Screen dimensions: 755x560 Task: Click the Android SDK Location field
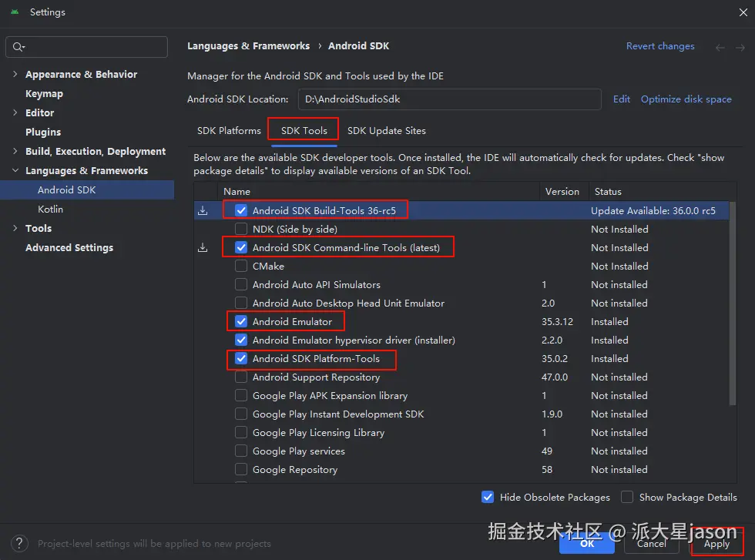(x=450, y=99)
